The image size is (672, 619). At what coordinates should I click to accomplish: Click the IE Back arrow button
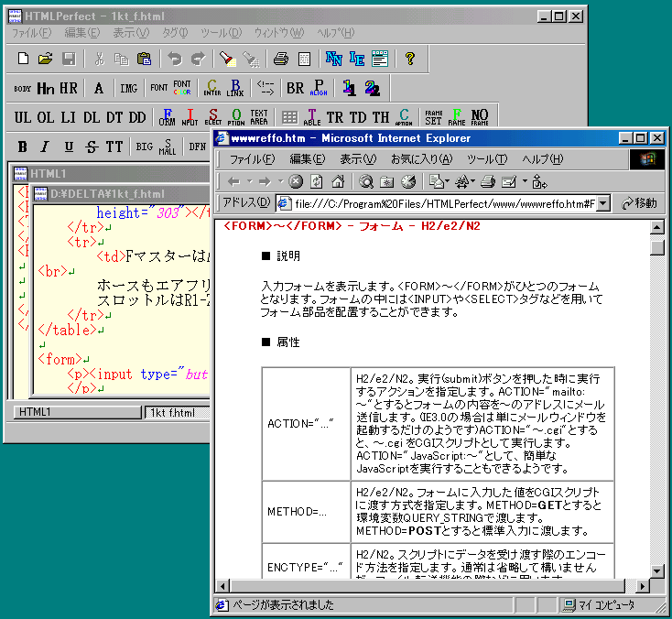click(x=233, y=181)
